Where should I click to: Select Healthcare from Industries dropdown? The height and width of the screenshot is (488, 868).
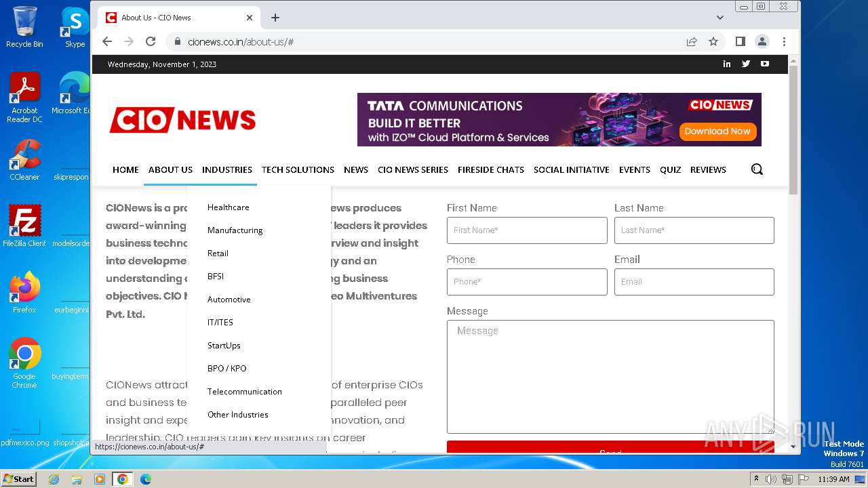tap(229, 207)
